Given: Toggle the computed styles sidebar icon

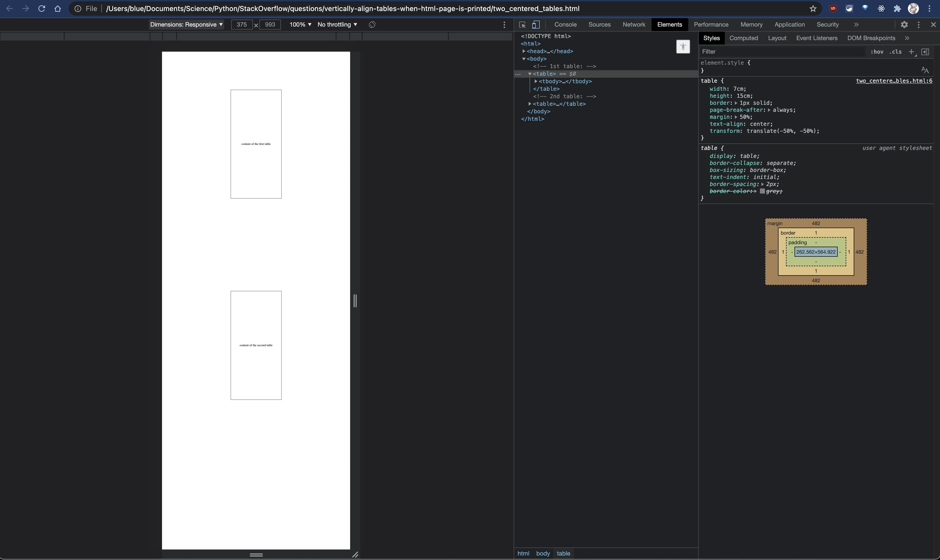Looking at the screenshot, I should (x=925, y=52).
